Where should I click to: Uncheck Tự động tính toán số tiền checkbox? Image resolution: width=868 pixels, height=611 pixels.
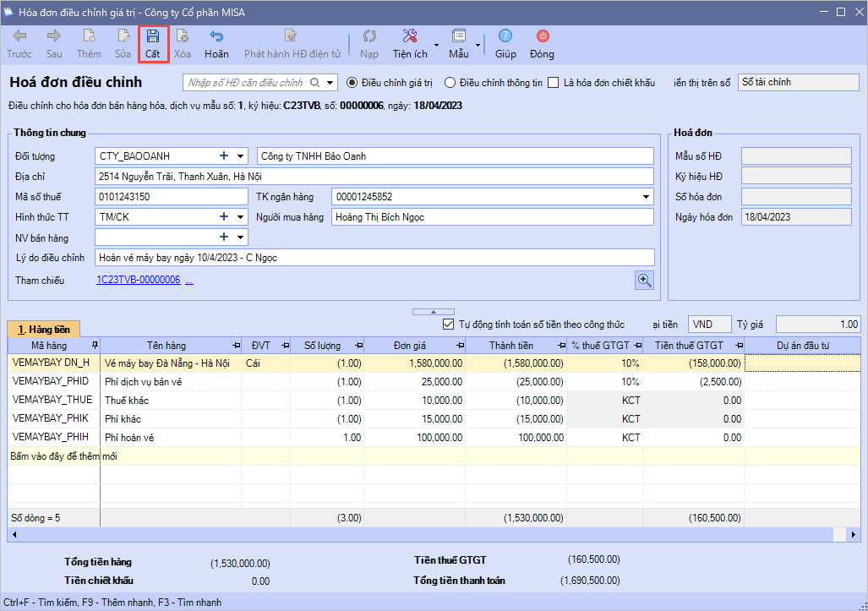(449, 325)
